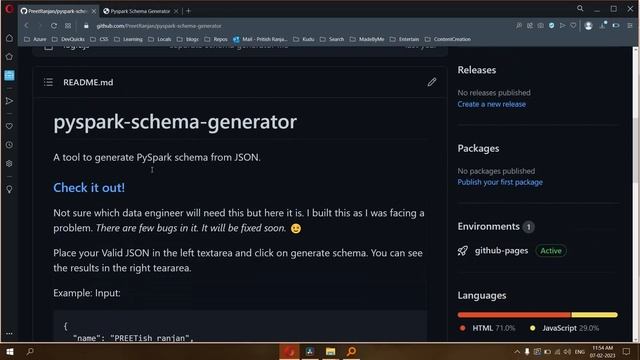
Task: Open the Mail bookmark shortcut
Action: 260,39
